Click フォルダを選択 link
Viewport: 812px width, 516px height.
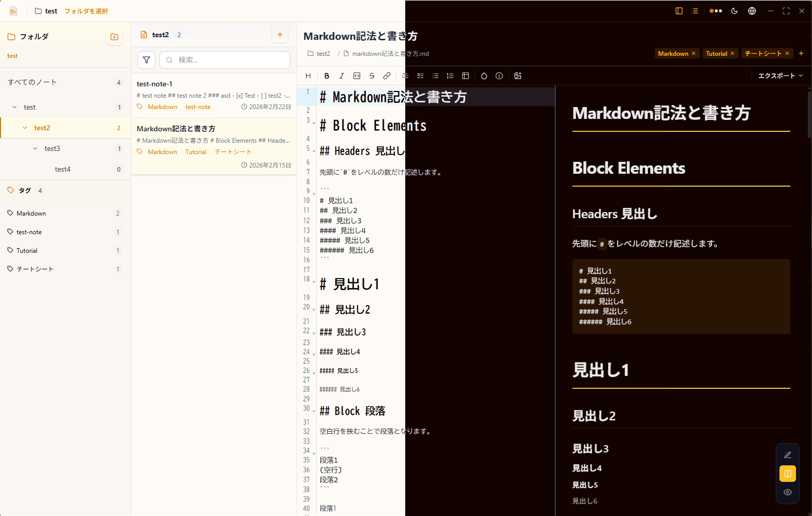point(86,11)
